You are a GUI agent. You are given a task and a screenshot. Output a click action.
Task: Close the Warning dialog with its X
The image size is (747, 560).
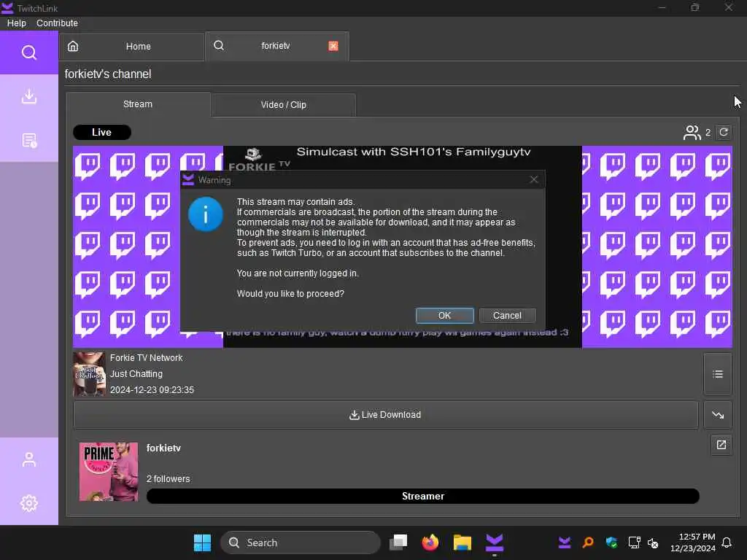click(533, 179)
